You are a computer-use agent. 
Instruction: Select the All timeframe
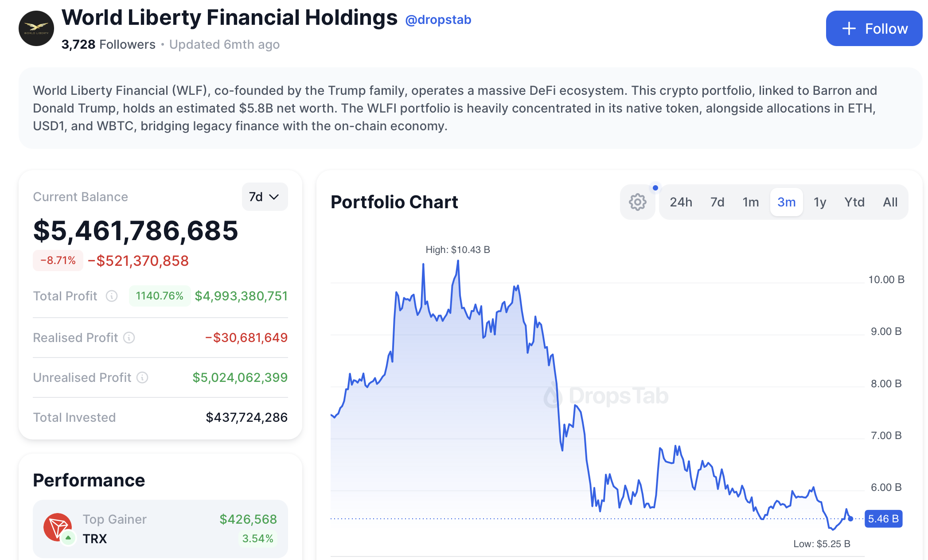point(890,202)
